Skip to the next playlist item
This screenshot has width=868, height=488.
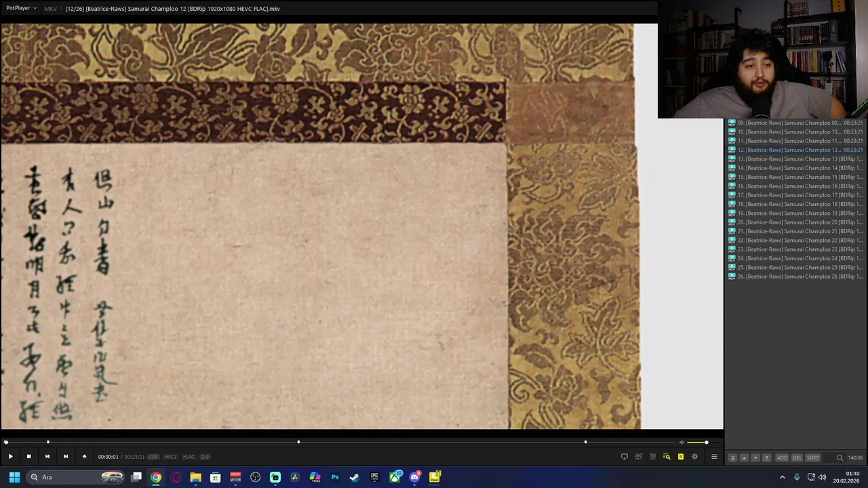(x=66, y=457)
